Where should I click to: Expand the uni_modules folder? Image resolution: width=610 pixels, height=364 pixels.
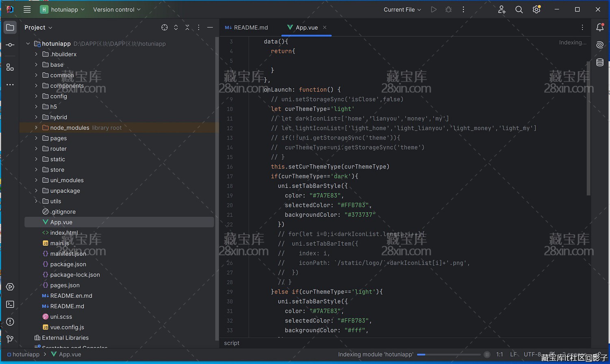36,180
